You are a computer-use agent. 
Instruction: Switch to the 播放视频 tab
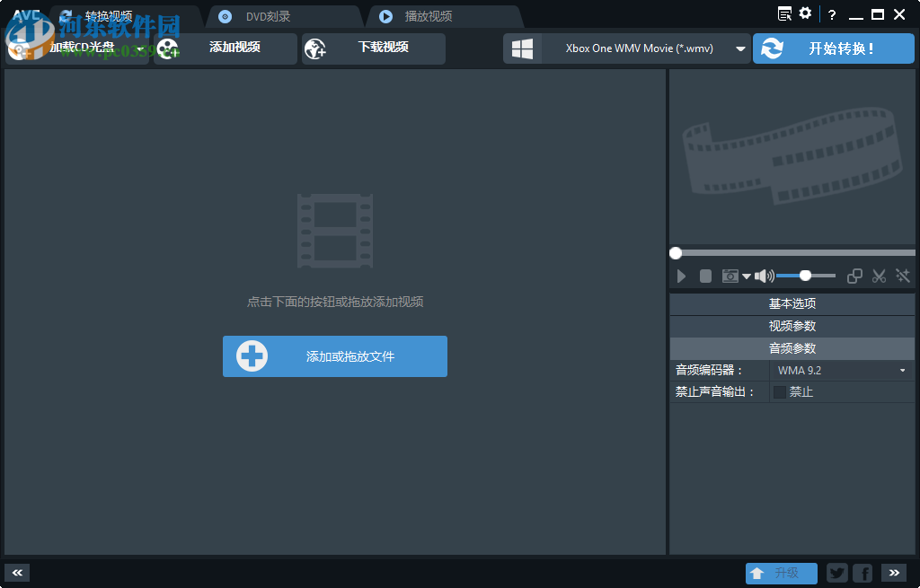(431, 15)
